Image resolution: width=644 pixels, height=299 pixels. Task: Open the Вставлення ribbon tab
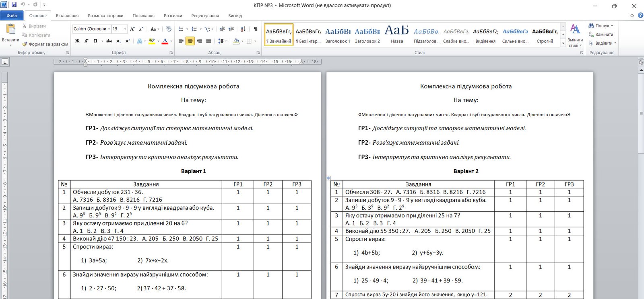point(67,16)
